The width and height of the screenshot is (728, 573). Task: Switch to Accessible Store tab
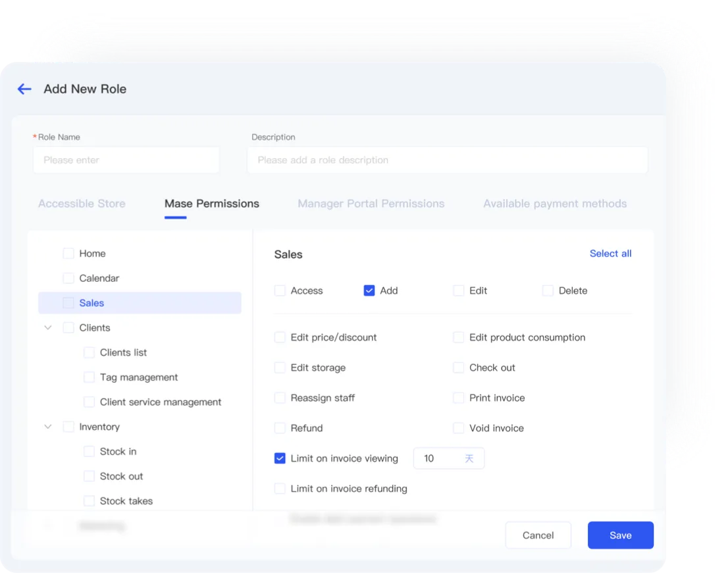pos(82,204)
